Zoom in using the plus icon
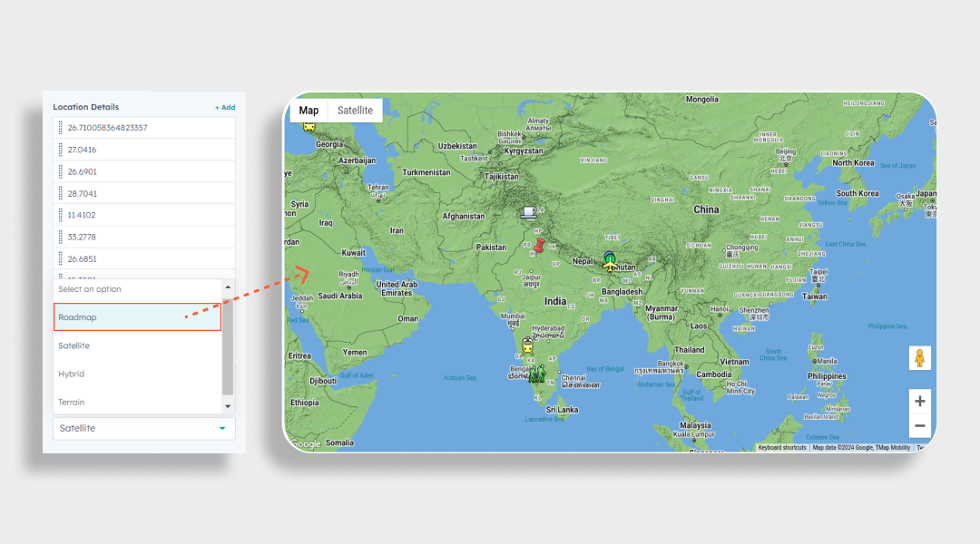 919,401
